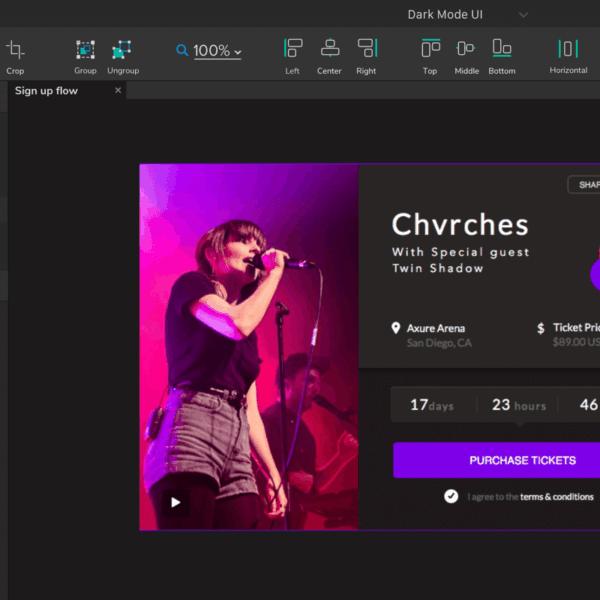Switch to the Sign up flow tab
This screenshot has height=600, width=600.
click(x=46, y=91)
